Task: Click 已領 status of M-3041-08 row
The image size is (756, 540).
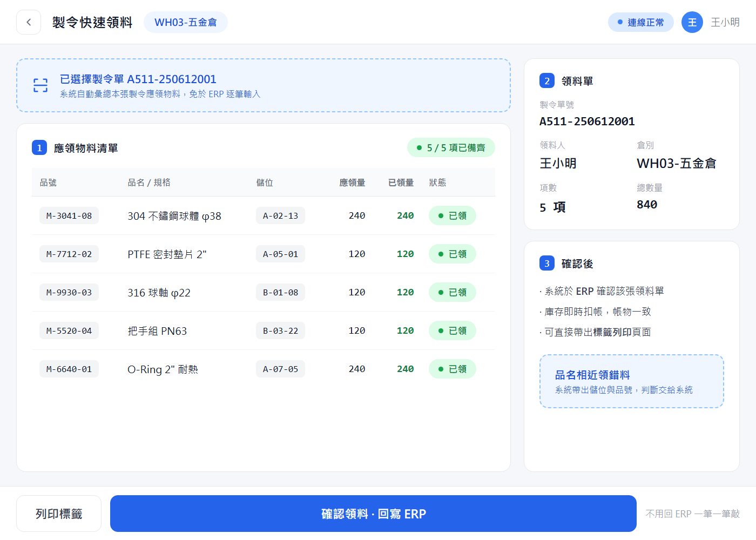Action: (453, 215)
